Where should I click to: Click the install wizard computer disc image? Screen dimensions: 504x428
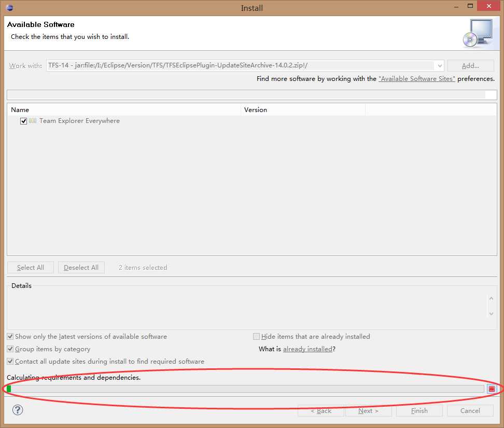(478, 33)
